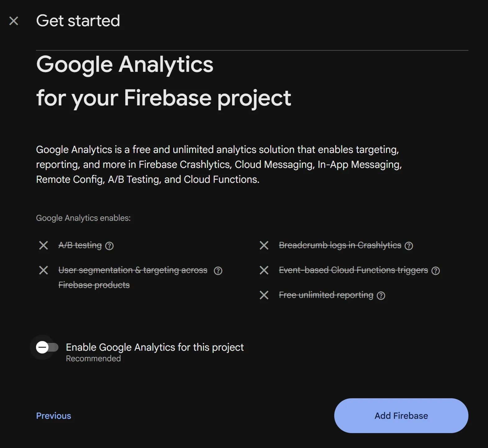Close the Get started dialog
The width and height of the screenshot is (488, 448).
[14, 21]
